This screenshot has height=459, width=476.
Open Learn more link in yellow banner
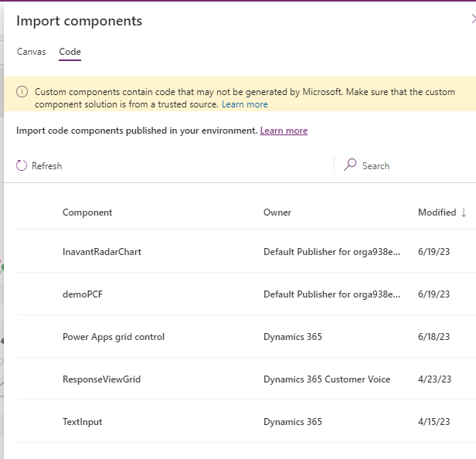(x=245, y=104)
